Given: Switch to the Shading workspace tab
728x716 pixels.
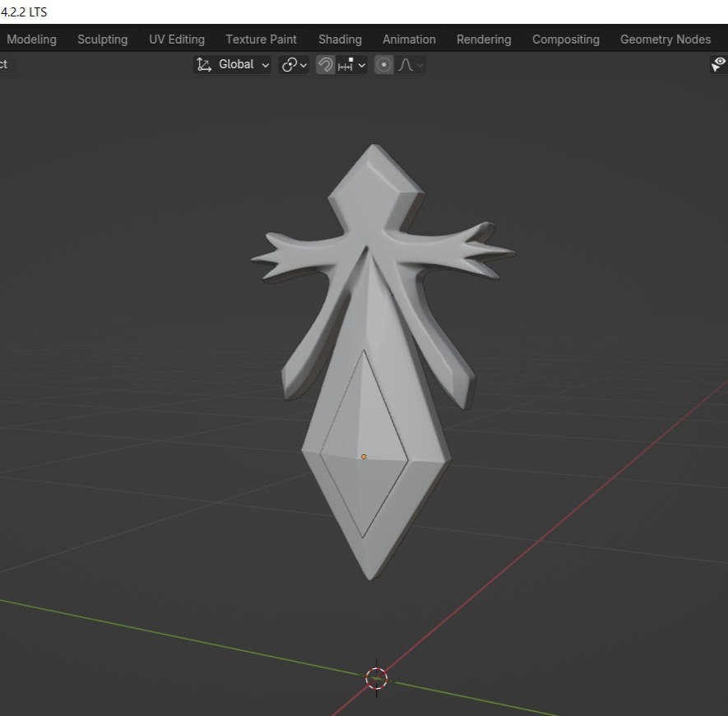Looking at the screenshot, I should (x=340, y=40).
